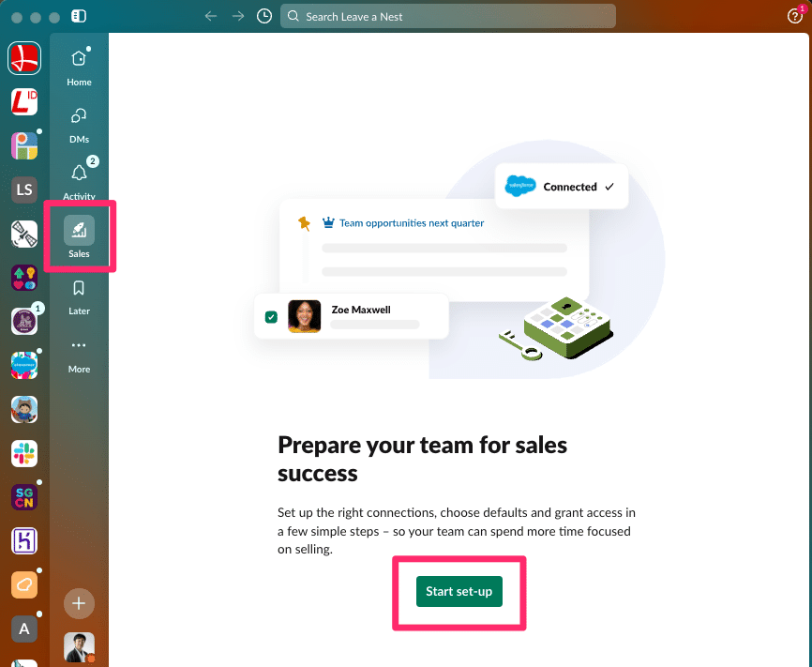Go forward with the right arrow
Screen dimensions: 812x667
click(238, 16)
